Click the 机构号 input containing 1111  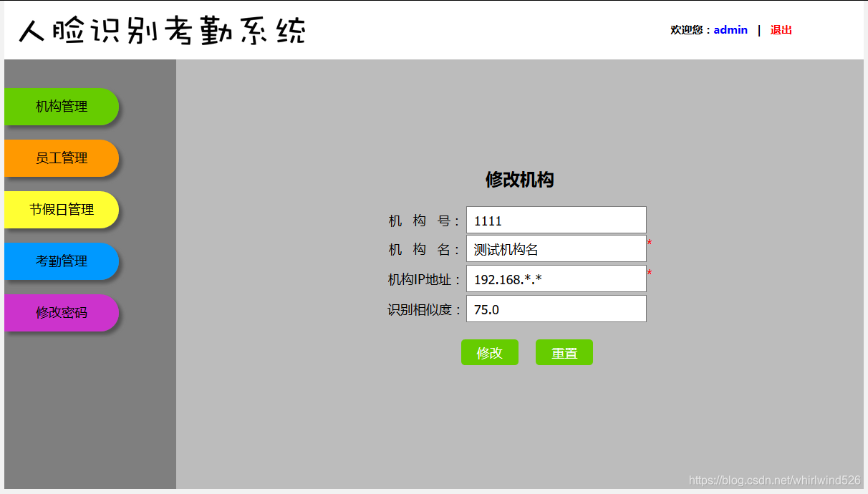[x=556, y=219]
